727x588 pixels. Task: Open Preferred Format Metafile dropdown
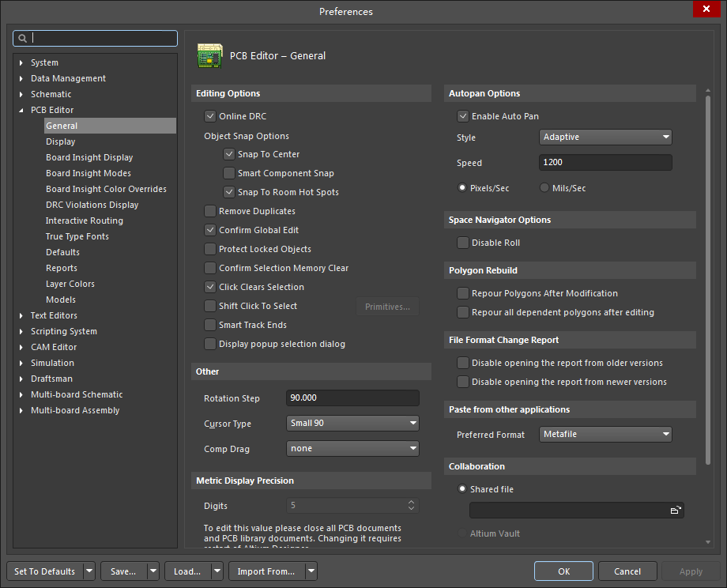[x=605, y=434]
